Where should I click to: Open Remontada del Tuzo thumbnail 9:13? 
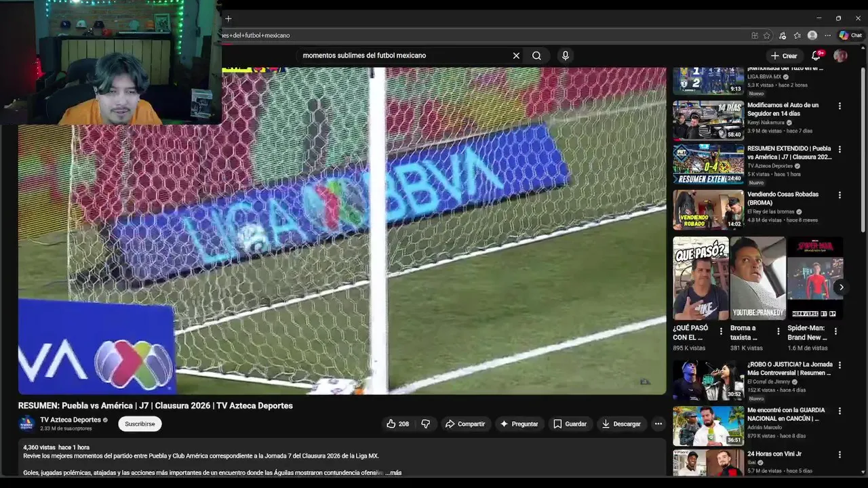click(708, 80)
